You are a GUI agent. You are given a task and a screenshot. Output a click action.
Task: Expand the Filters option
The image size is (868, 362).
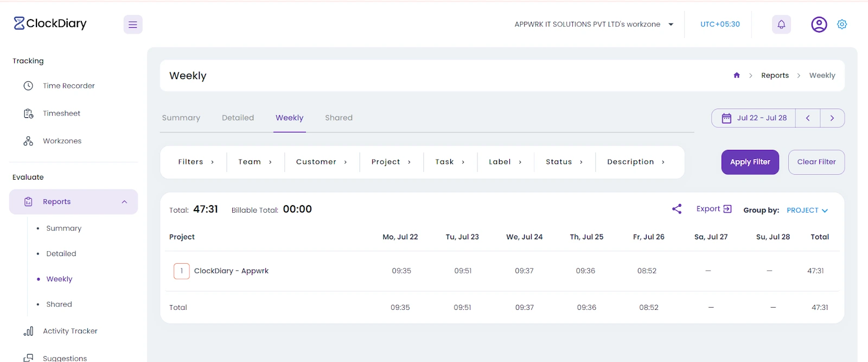(x=196, y=162)
